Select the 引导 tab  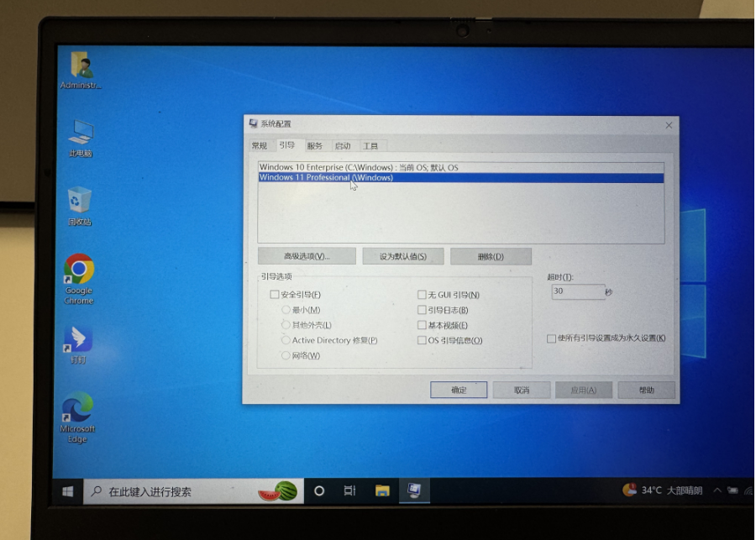click(x=287, y=145)
